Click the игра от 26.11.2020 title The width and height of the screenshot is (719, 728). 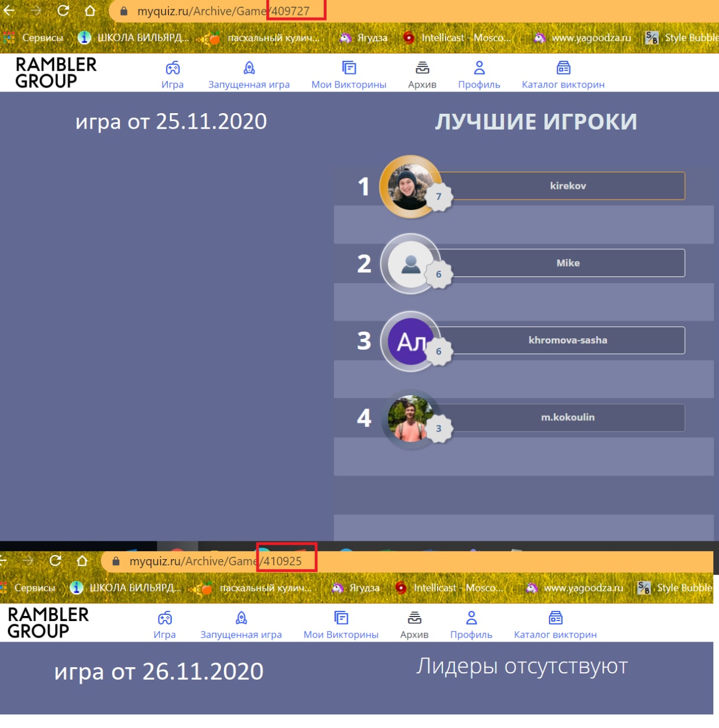(x=159, y=672)
